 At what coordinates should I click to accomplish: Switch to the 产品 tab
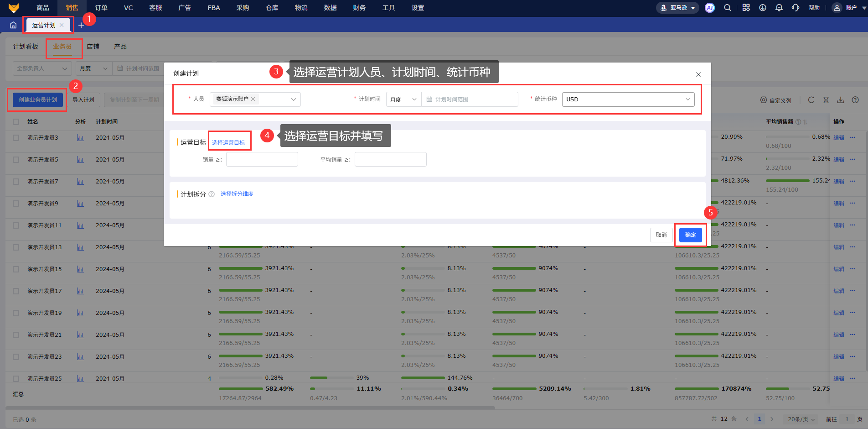click(120, 47)
